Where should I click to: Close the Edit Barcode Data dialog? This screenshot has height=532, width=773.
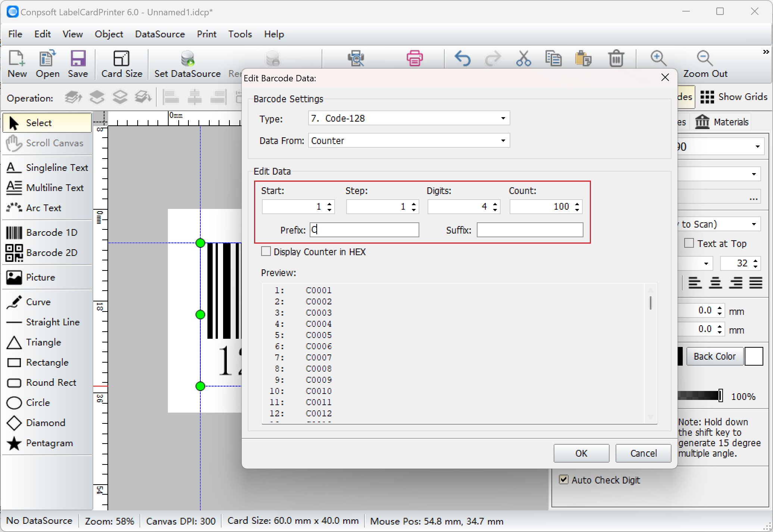pyautogui.click(x=665, y=78)
